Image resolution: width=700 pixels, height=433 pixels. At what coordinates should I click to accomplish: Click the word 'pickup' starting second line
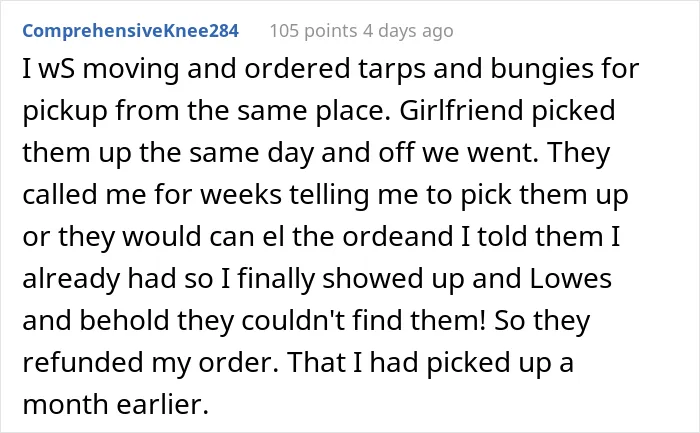pos(65,112)
